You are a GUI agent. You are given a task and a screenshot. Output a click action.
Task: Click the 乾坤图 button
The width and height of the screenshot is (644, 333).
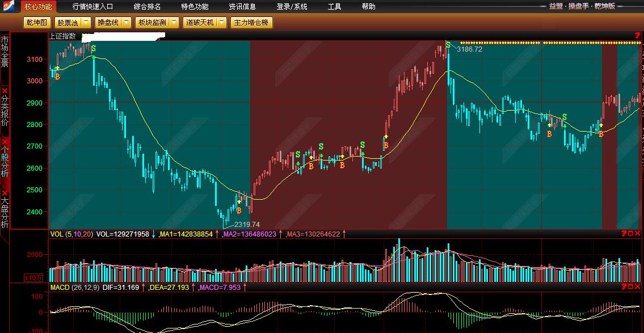click(37, 23)
